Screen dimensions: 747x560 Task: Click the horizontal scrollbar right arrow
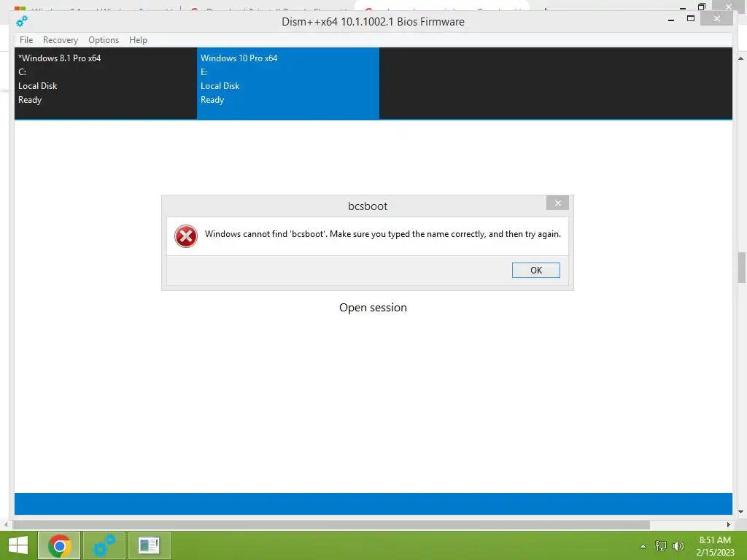[729, 524]
